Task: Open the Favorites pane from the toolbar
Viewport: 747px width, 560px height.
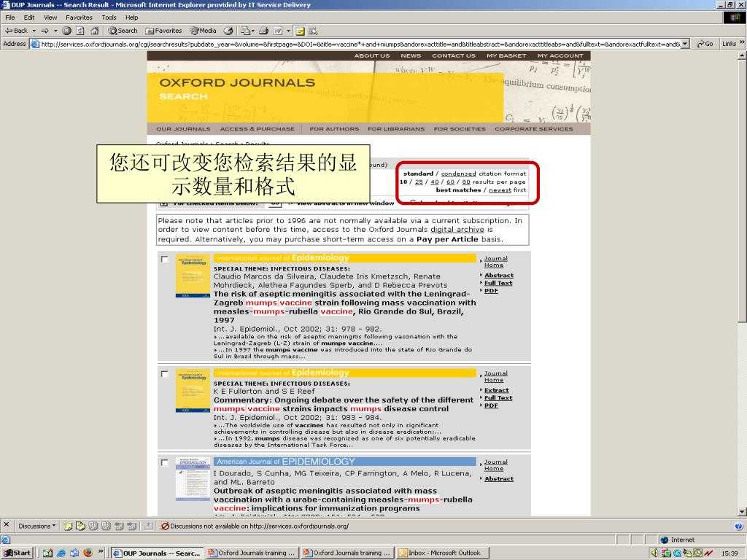Action: (163, 31)
